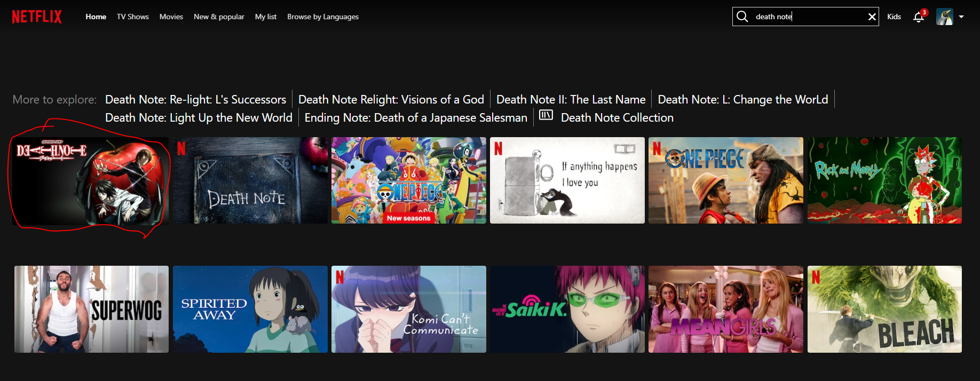Open New & popular section
Image resolution: width=980 pixels, height=381 pixels.
click(219, 17)
